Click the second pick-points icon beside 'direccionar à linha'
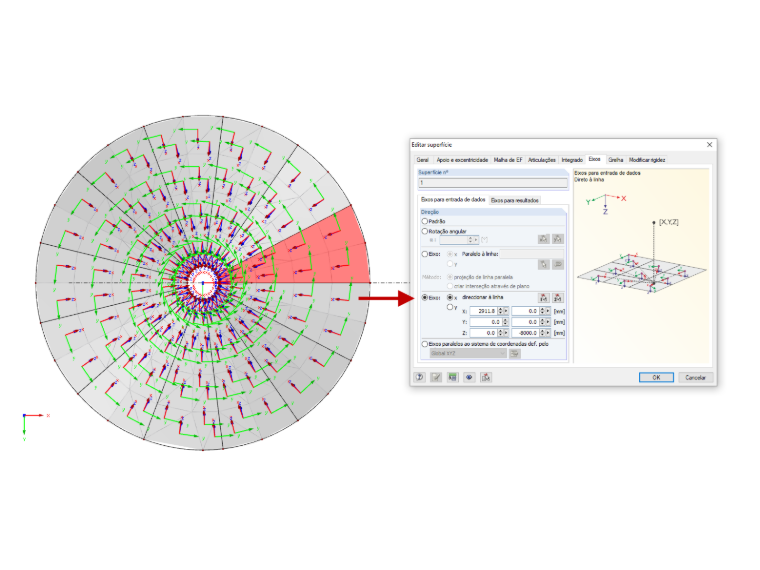Screen dimensions: 760x570 click(x=558, y=298)
